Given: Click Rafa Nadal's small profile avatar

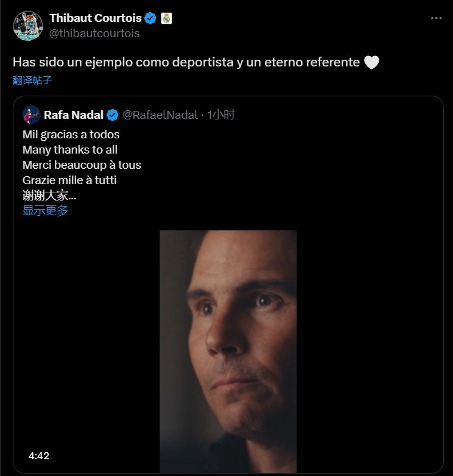Looking at the screenshot, I should click(x=32, y=115).
